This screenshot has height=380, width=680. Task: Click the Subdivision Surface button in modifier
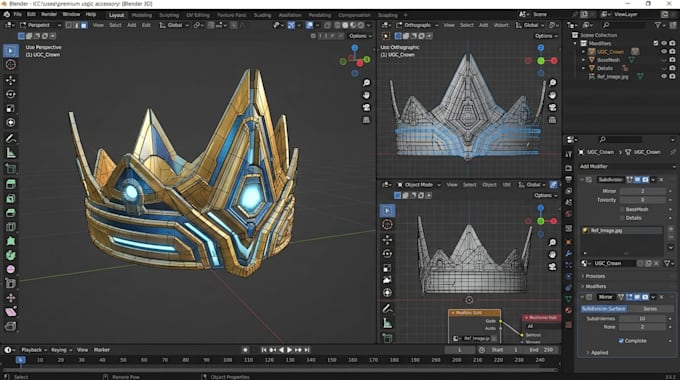pyautogui.click(x=603, y=309)
